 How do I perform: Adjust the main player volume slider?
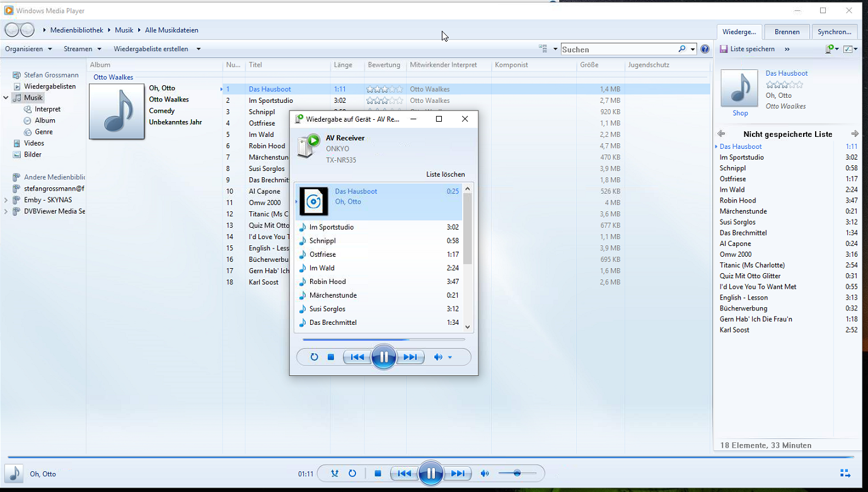coord(517,473)
